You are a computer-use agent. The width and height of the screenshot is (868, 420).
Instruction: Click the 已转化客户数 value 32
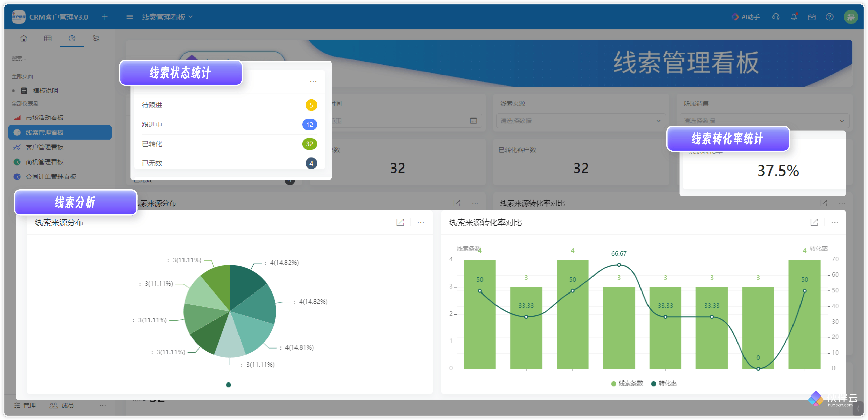pos(581,168)
